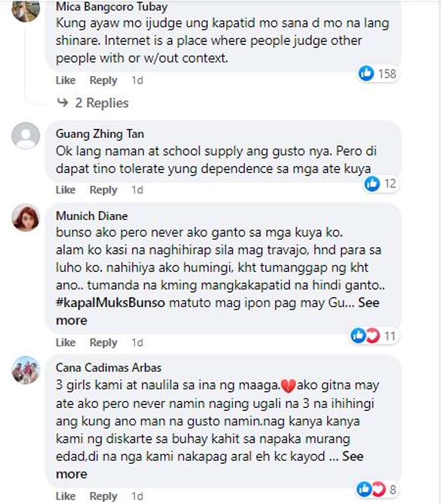Viewport: 441px width, 504px height.
Task: Expand Cana Cadimas Arbas comment with See more
Action: click(x=209, y=465)
